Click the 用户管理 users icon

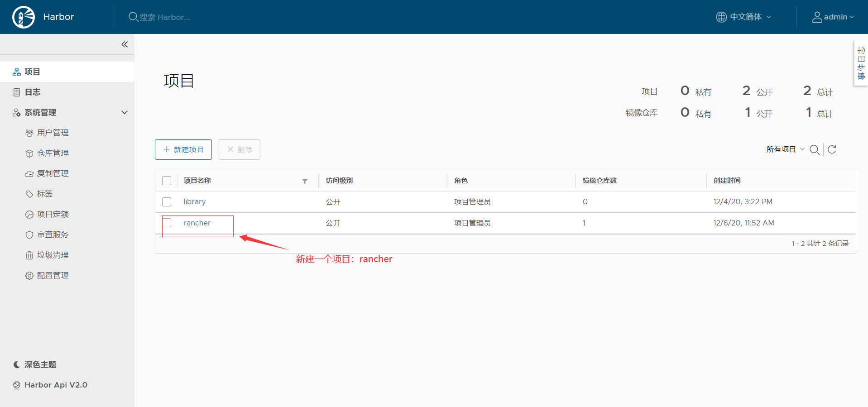click(x=29, y=133)
